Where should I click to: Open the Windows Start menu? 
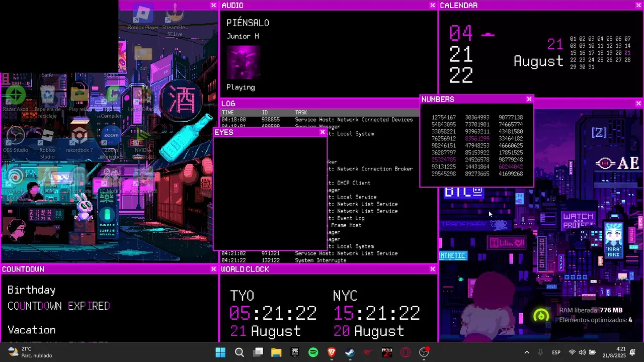(220, 352)
